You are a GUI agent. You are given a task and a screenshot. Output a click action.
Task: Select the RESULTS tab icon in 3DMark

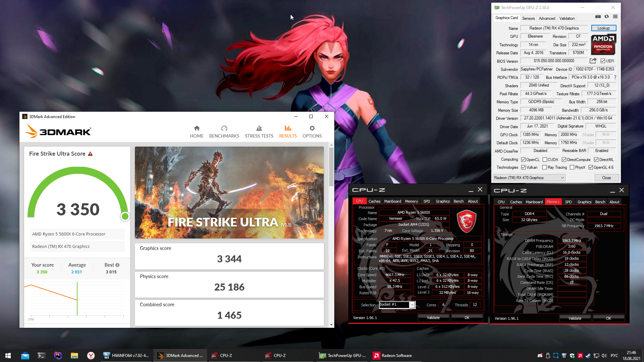288,128
